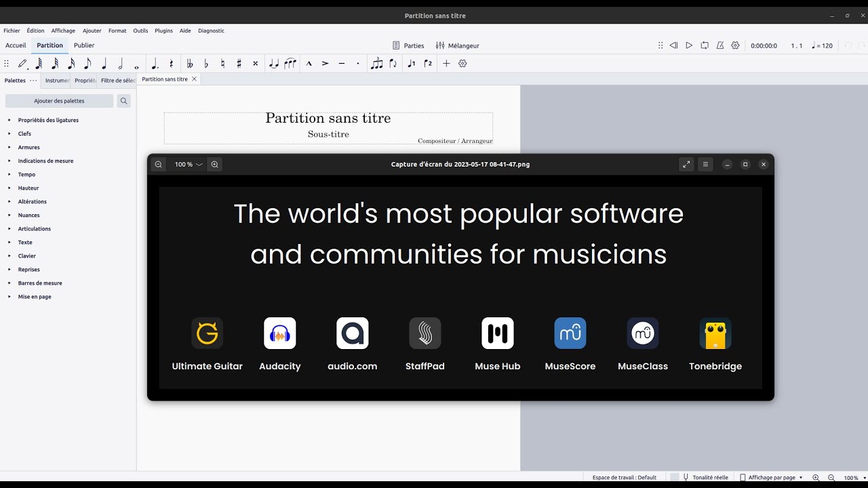The image size is (868, 488).
Task: Zoom out in the image viewer
Action: [x=158, y=164]
